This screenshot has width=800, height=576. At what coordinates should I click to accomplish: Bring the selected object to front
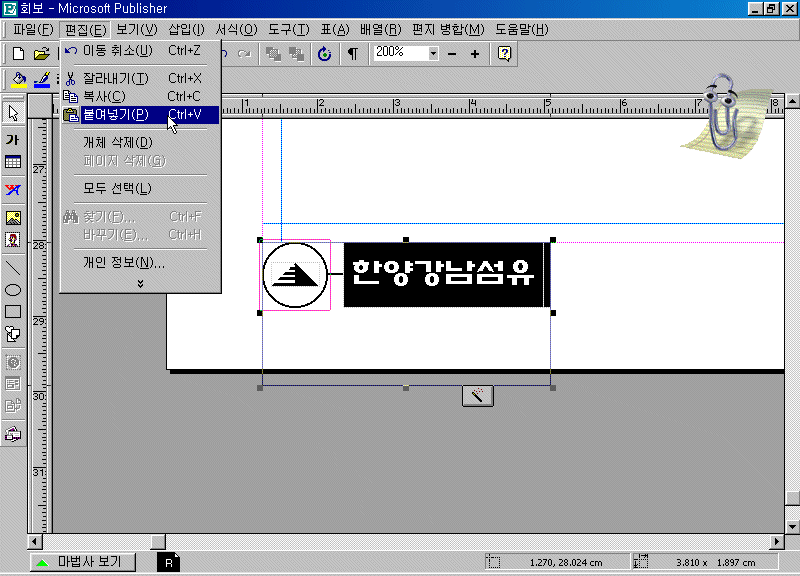point(273,54)
